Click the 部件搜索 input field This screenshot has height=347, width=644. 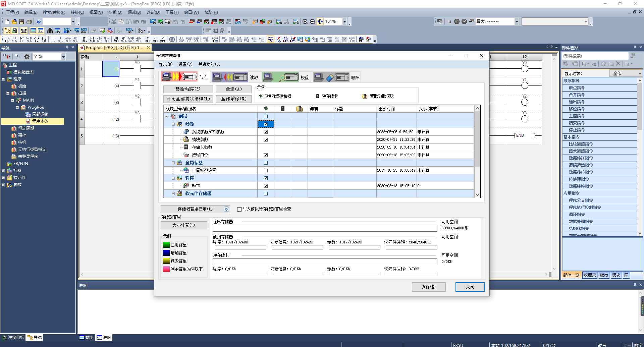tap(595, 56)
